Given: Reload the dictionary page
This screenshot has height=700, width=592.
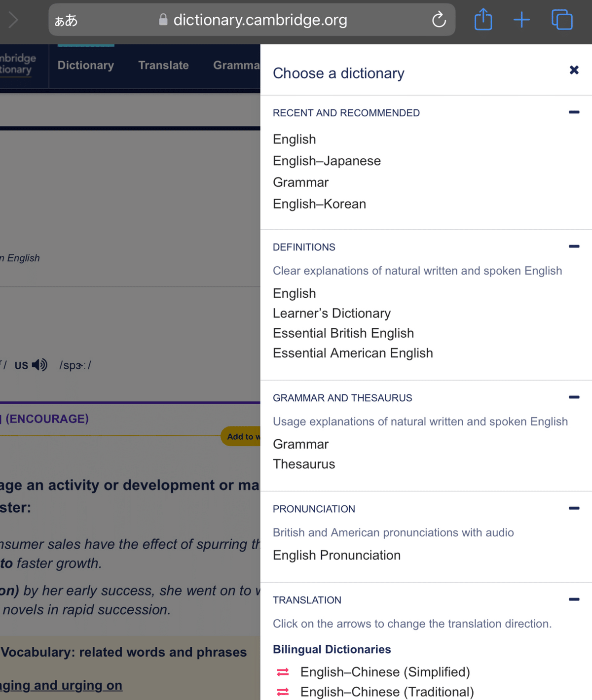Looking at the screenshot, I should coord(438,20).
